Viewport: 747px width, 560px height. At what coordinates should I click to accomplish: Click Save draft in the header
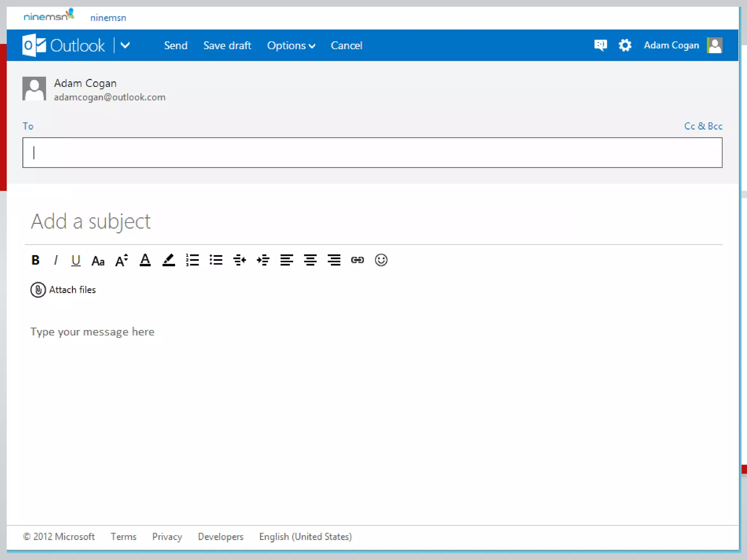tap(227, 46)
